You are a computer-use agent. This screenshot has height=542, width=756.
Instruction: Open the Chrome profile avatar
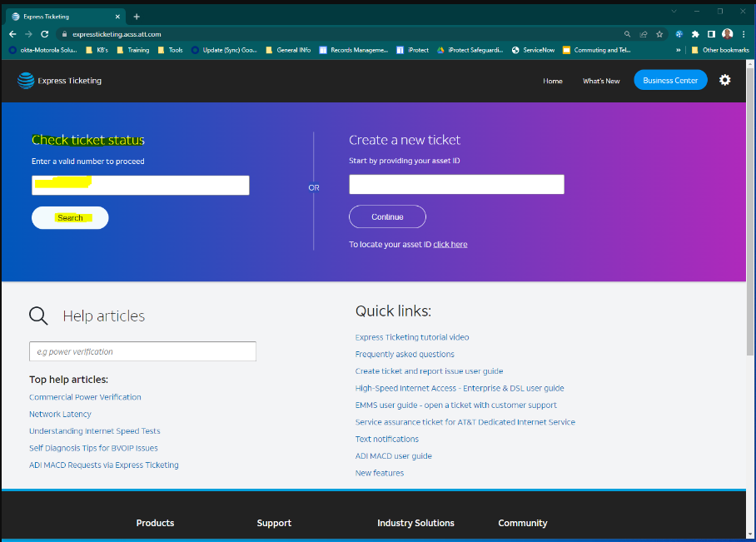coord(728,34)
